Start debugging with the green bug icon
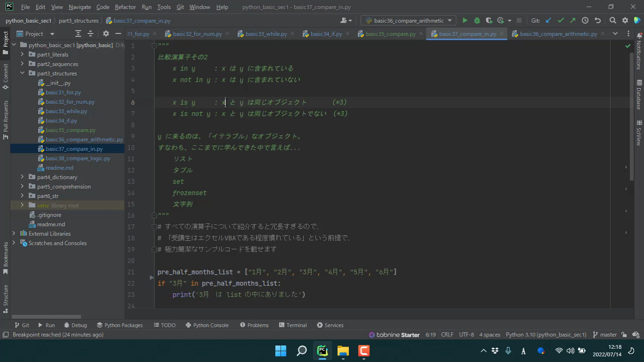Image resolution: width=644 pixels, height=362 pixels. (477, 20)
